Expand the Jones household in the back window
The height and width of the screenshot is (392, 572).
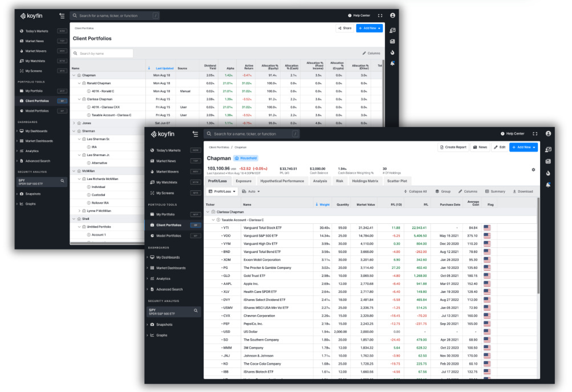(74, 123)
